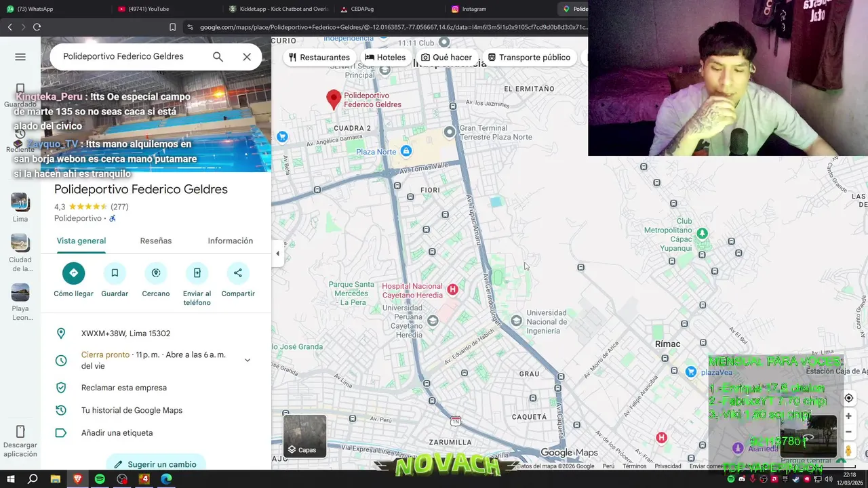Go back with the browser back arrow
Screen dimensions: 868x488
(9, 27)
